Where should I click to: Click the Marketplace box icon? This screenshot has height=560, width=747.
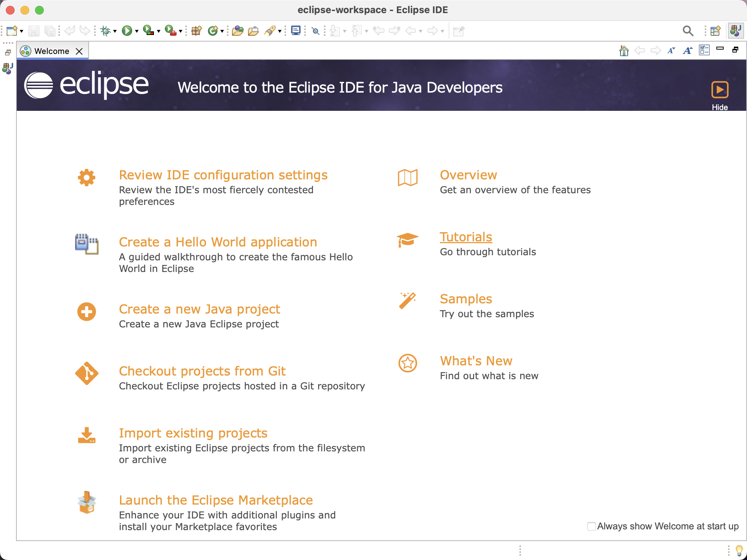86,502
